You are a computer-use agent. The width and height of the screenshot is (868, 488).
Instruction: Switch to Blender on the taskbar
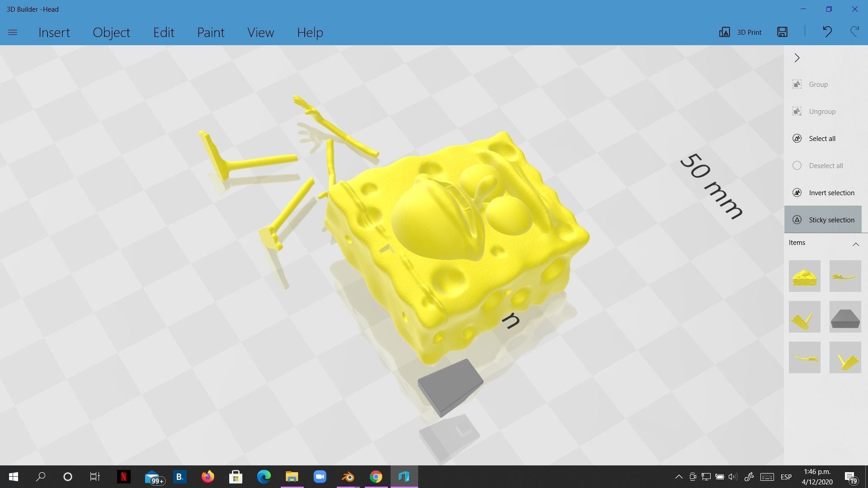coord(348,477)
